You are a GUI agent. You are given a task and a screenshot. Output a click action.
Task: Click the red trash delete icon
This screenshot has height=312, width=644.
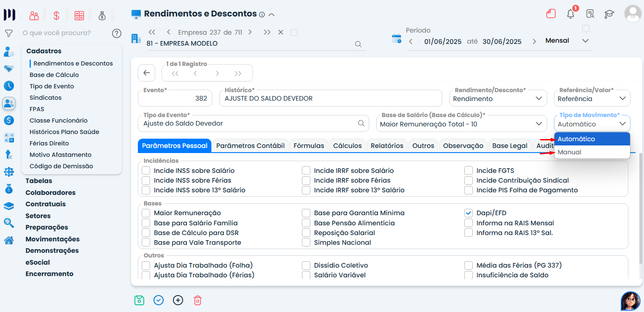pos(197,300)
